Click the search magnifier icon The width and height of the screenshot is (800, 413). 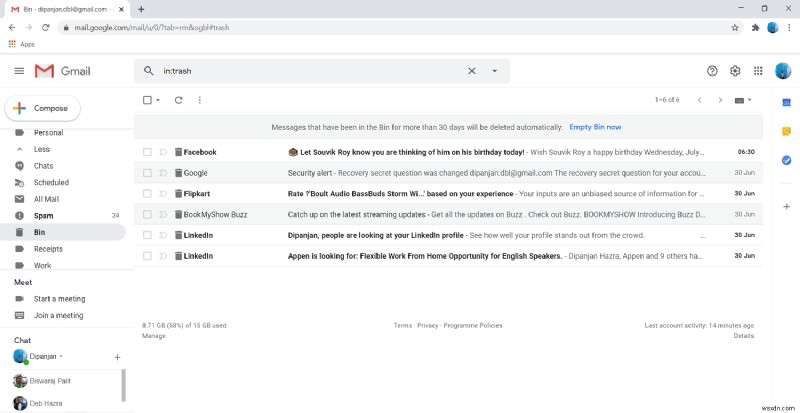148,71
